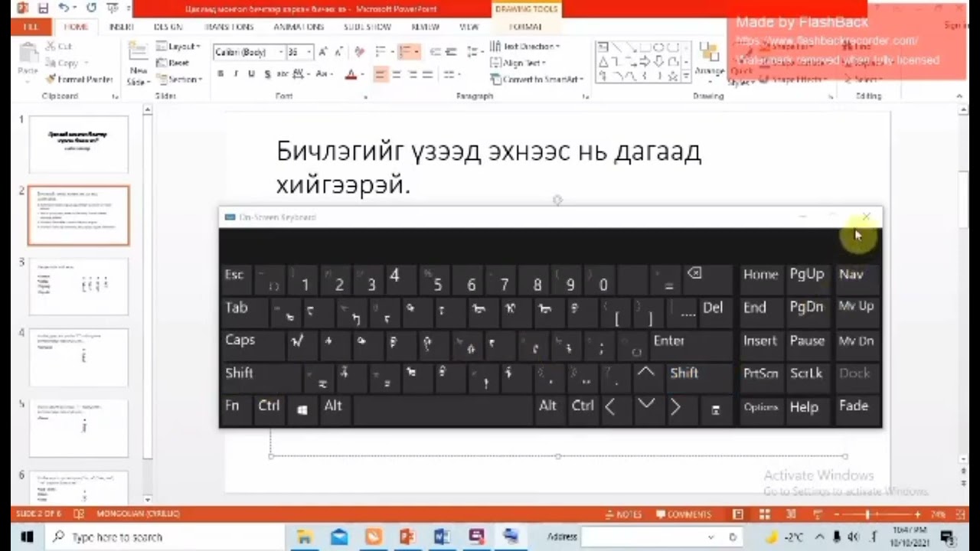Click the Arrange button
The image size is (980, 551).
tap(709, 60)
